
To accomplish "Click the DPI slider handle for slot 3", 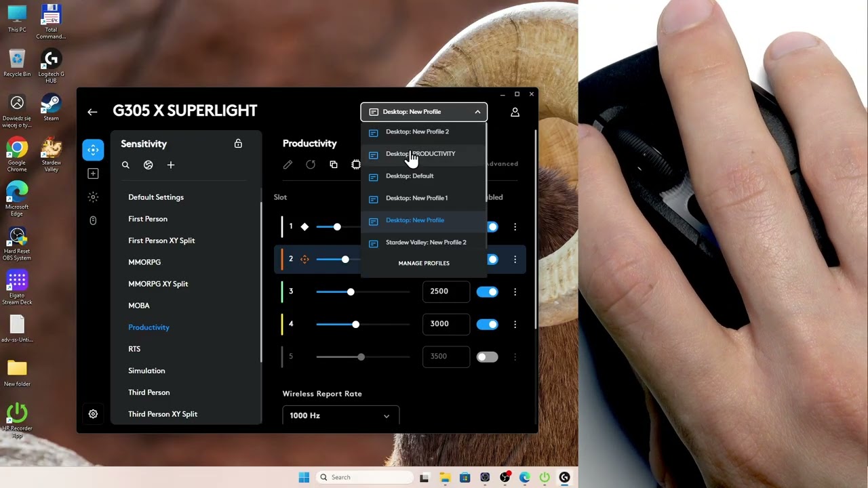I will (x=351, y=292).
